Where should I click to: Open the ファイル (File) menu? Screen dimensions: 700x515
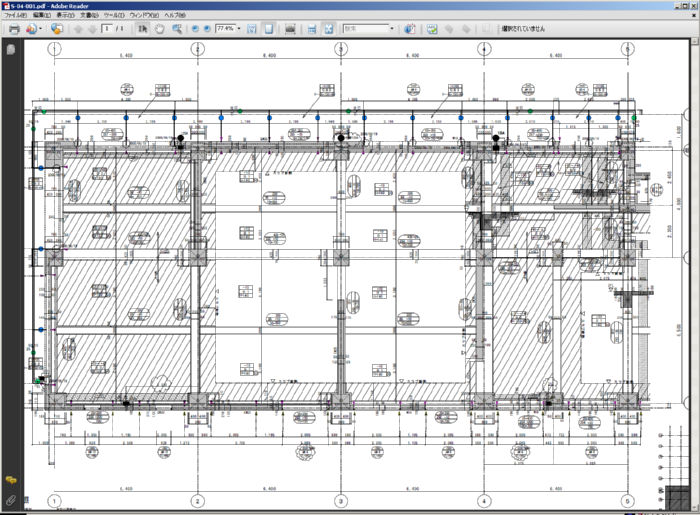[16, 16]
